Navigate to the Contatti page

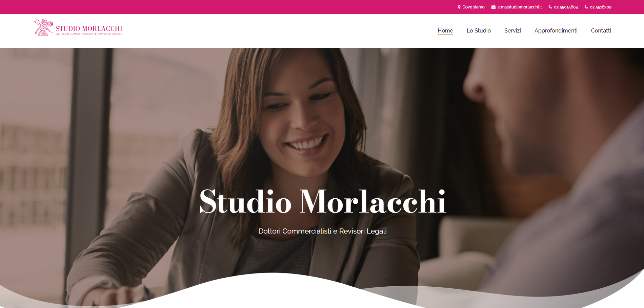[601, 30]
